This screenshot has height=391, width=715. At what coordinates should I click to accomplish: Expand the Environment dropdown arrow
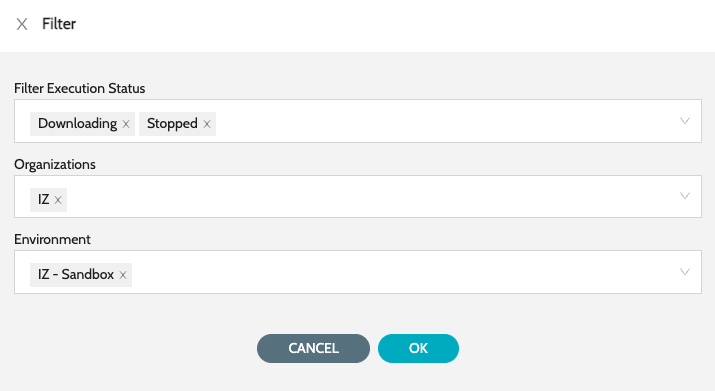(x=684, y=272)
